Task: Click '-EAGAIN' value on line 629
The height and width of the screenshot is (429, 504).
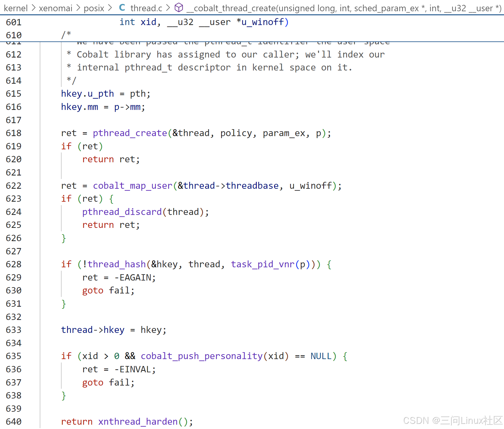Action: 133,277
